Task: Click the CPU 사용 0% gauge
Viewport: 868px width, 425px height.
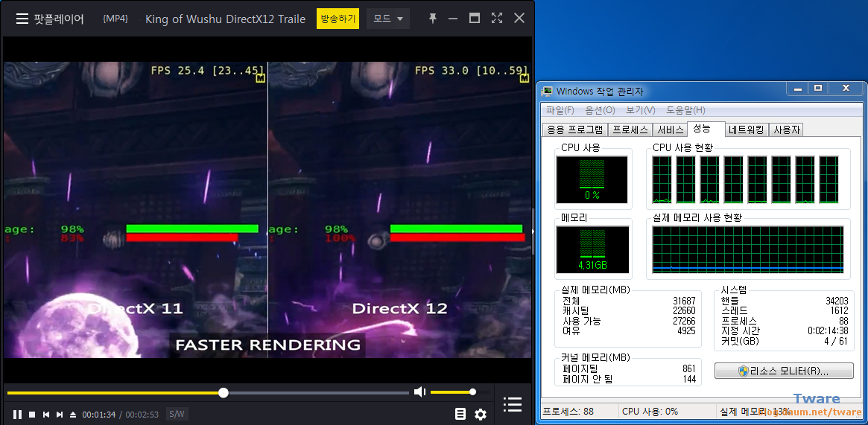Action: coord(592,179)
